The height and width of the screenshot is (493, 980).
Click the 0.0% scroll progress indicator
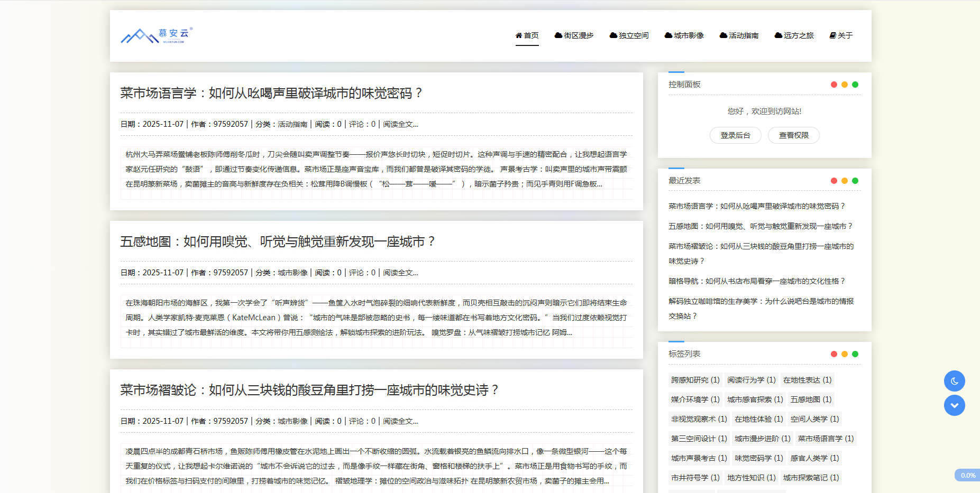point(967,475)
